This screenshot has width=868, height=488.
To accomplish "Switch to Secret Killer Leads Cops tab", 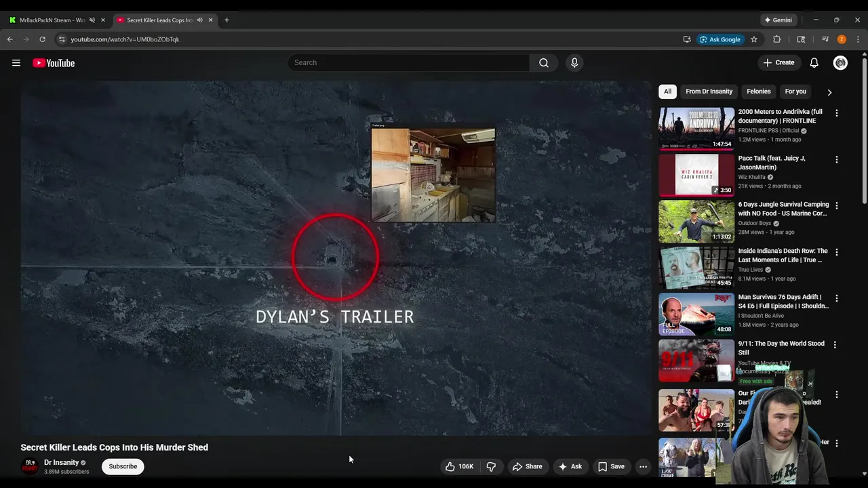I will (160, 20).
